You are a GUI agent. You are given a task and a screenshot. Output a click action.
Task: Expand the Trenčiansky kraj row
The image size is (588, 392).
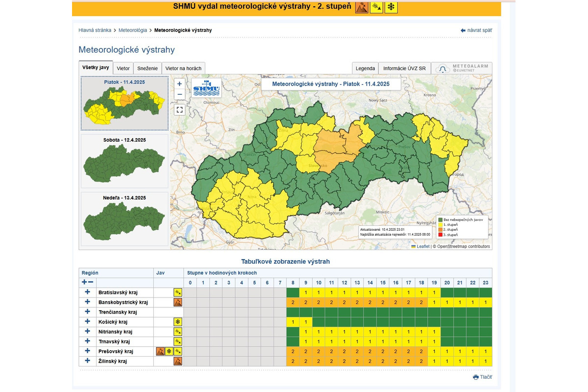(88, 312)
